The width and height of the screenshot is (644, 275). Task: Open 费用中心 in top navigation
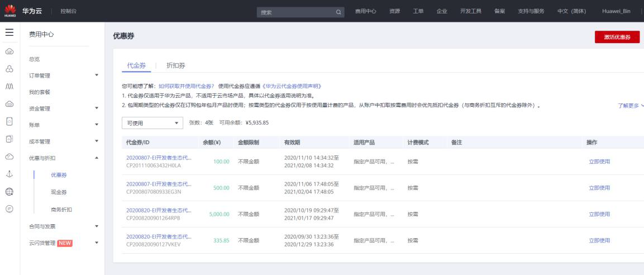pyautogui.click(x=365, y=12)
